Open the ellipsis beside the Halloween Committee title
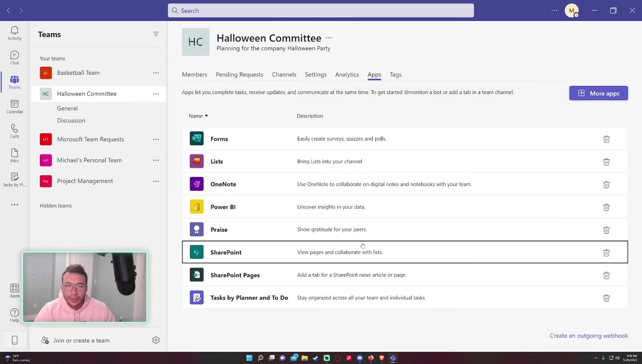Screen dimensions: 642x364 329,38
